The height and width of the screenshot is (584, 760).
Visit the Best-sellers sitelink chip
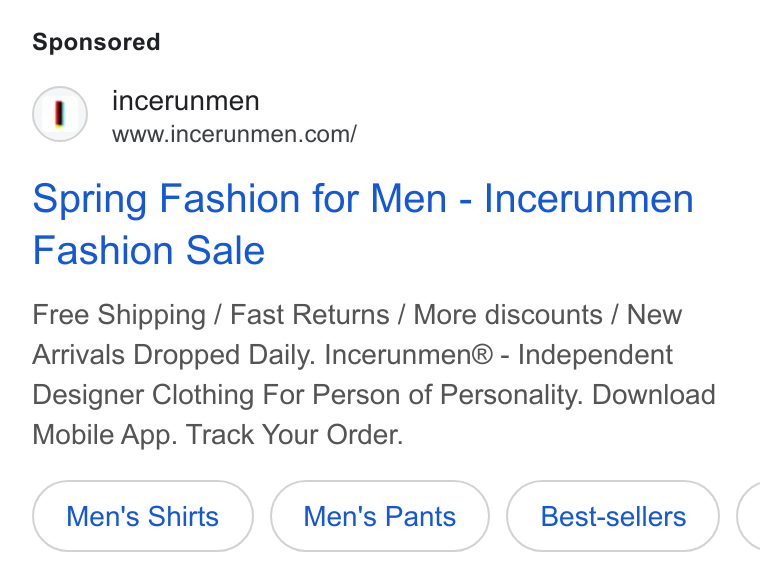coord(613,516)
